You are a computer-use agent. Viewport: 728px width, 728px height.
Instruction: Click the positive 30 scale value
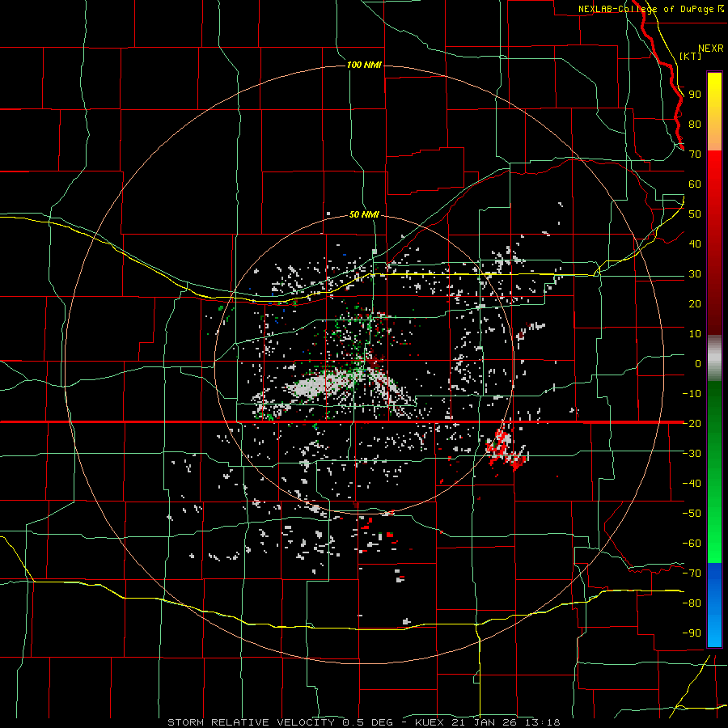[x=695, y=274]
